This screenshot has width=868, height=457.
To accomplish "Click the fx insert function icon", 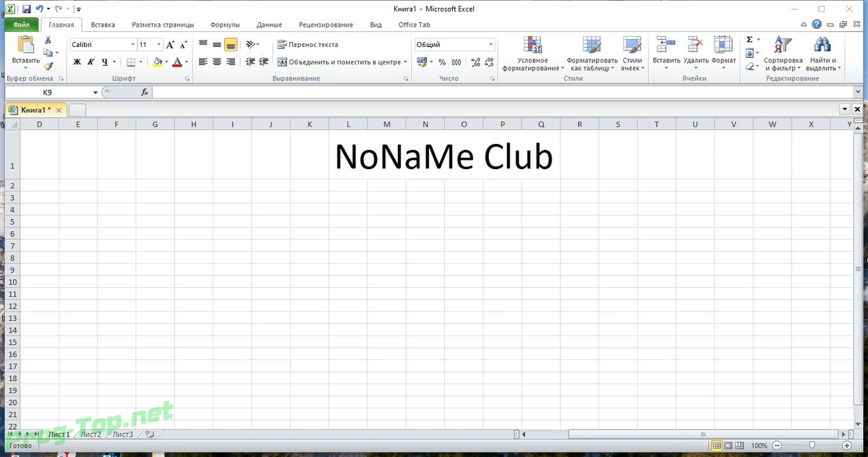I will tap(145, 93).
